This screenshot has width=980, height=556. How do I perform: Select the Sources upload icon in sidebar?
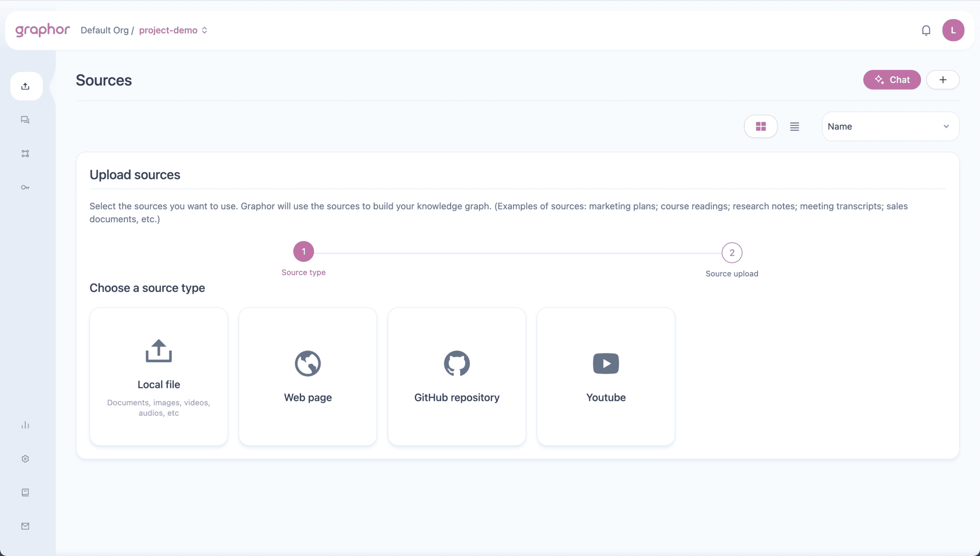[x=26, y=86]
